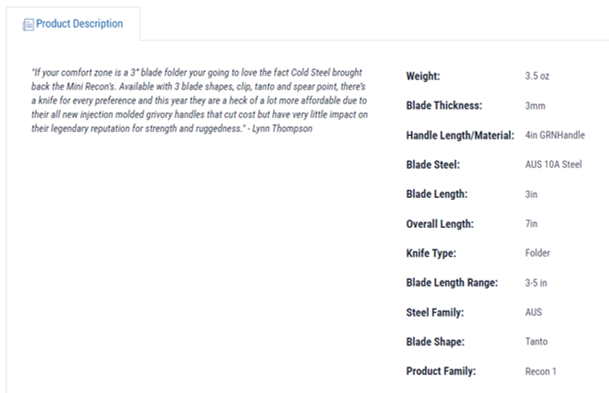609x393 pixels.
Task: Click the Blade Steel label
Action: [x=433, y=165]
